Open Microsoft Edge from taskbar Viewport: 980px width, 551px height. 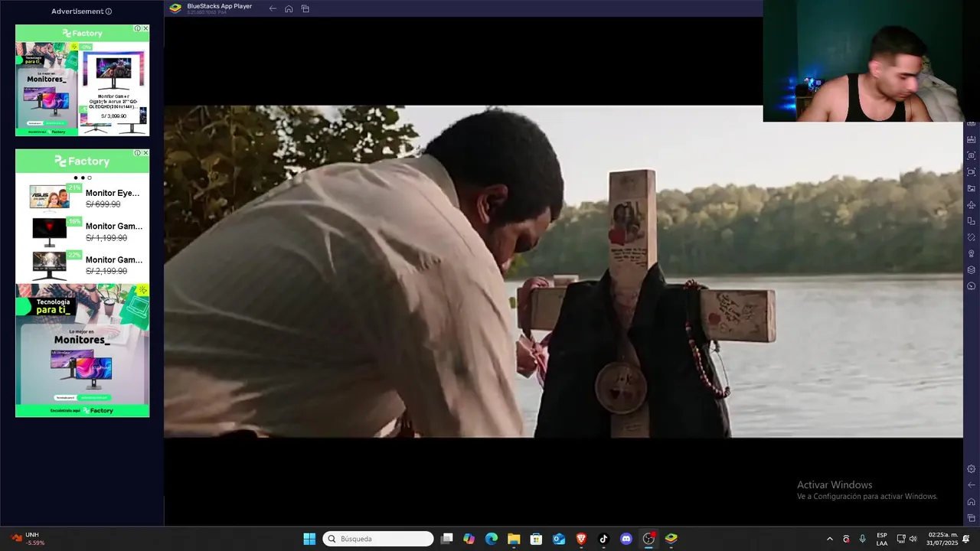tap(492, 539)
